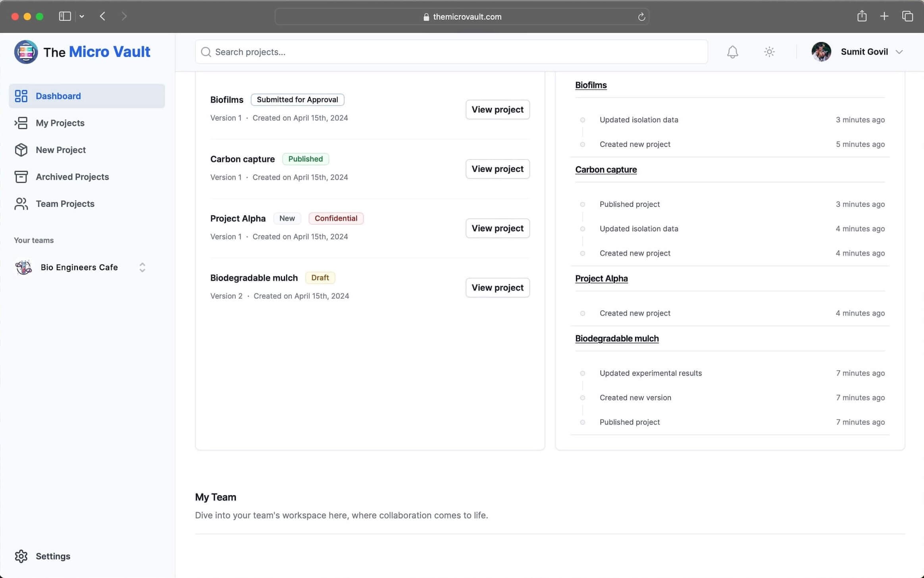
Task: Open Settings gear in sidebar
Action: 21,556
